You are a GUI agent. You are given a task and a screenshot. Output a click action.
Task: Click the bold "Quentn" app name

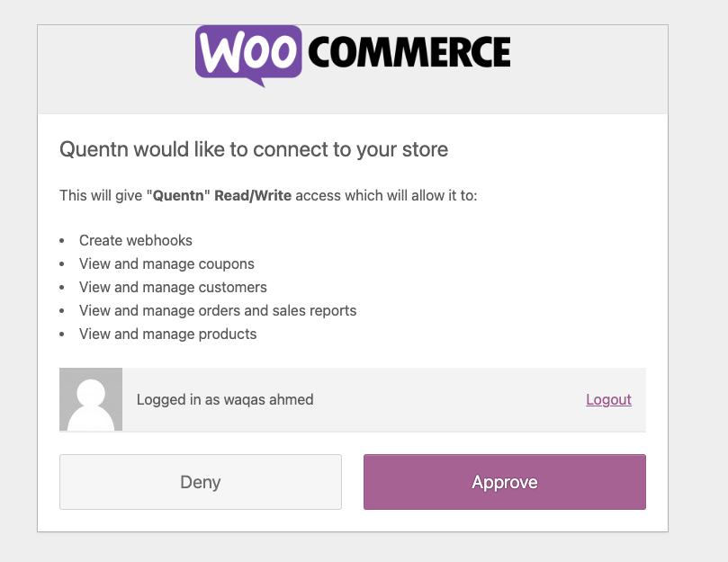pos(178,195)
